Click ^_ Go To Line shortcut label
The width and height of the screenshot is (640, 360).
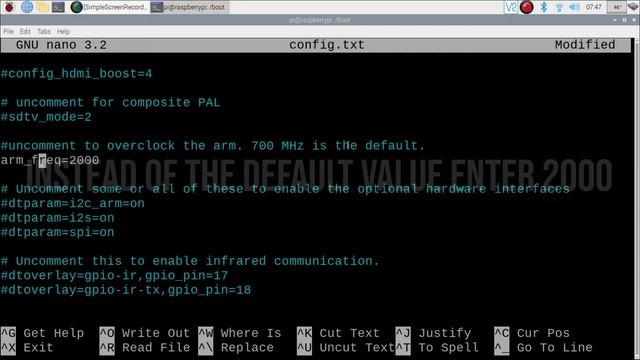[x=543, y=348]
